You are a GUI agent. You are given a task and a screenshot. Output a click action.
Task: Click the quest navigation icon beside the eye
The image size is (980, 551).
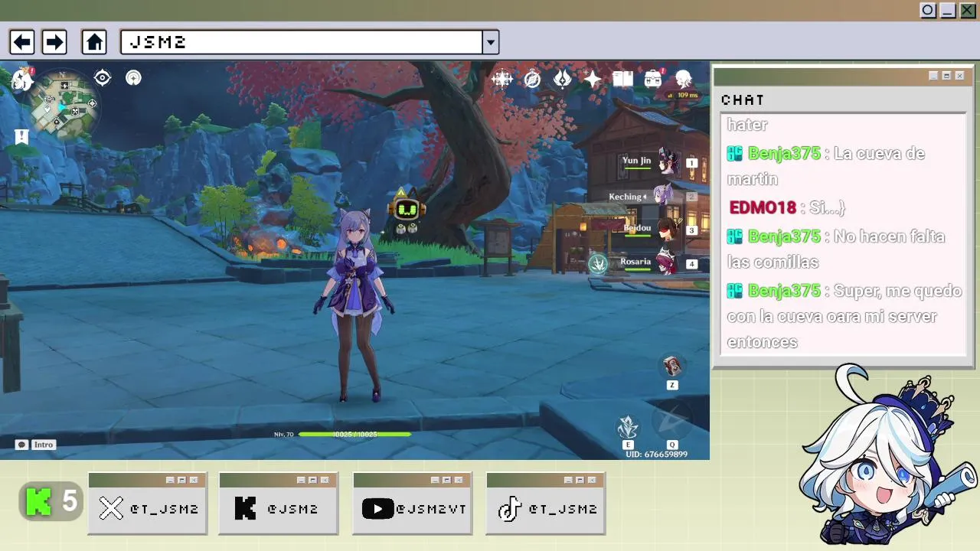(133, 77)
